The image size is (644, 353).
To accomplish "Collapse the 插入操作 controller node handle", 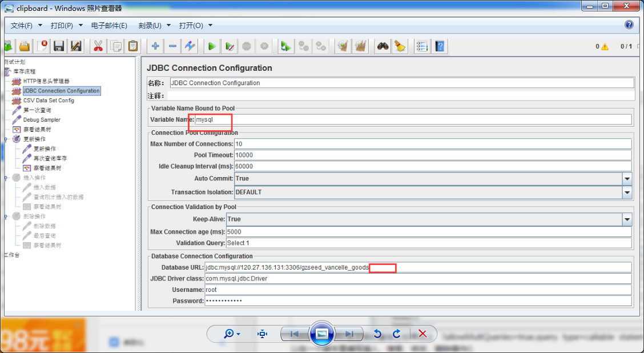I will pyautogui.click(x=5, y=178).
